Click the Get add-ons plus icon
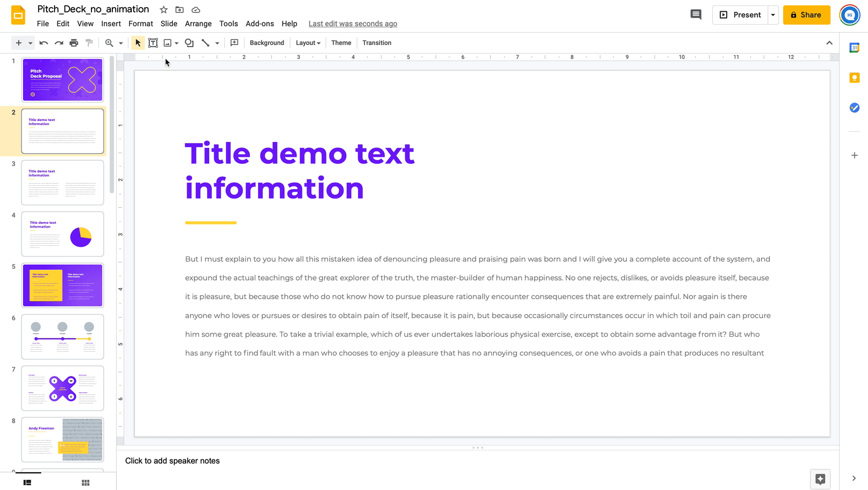The image size is (868, 490). point(855,155)
